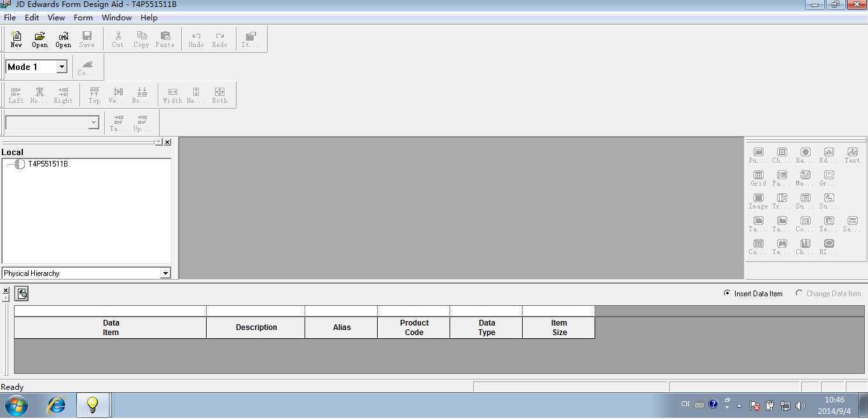Click the Product Code column header

414,327
